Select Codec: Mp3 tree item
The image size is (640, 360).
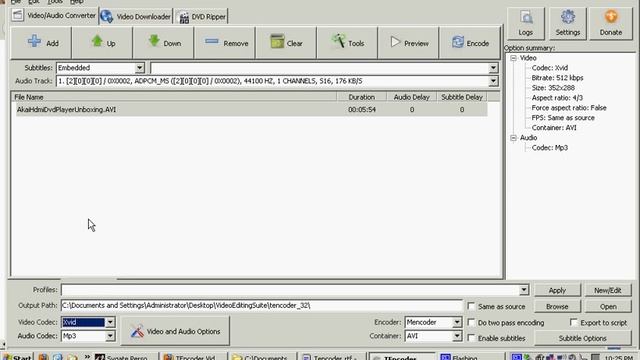[549, 148]
